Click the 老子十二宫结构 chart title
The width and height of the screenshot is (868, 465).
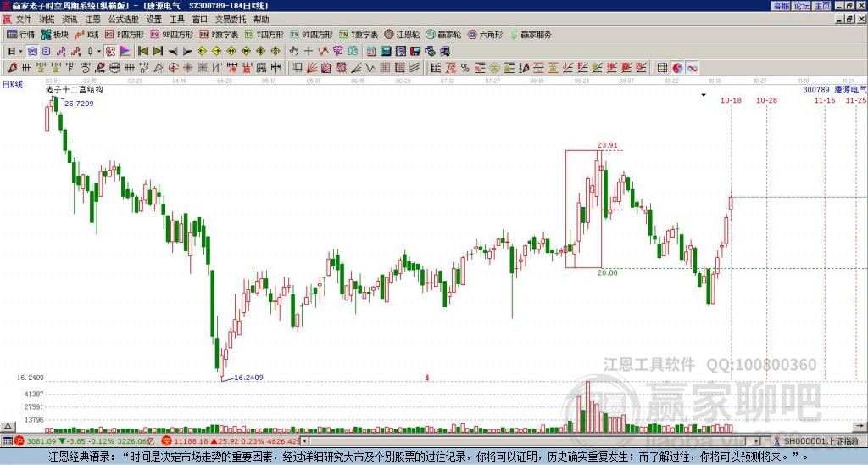[x=75, y=89]
